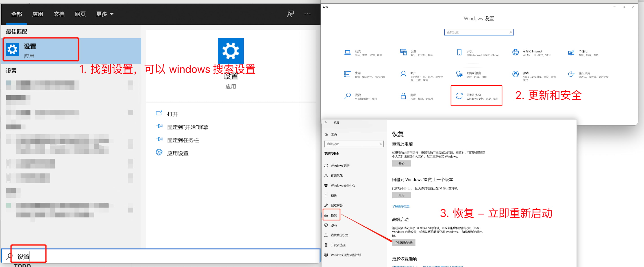644x267 pixels.
Task: Click search icon in Windows 设置 search field
Action: [511, 32]
